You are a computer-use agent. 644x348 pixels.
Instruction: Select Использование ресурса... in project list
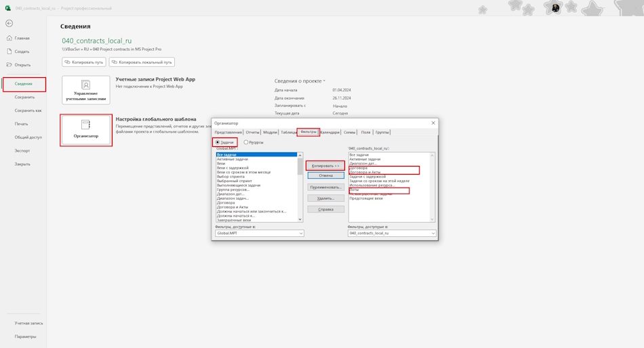click(372, 185)
